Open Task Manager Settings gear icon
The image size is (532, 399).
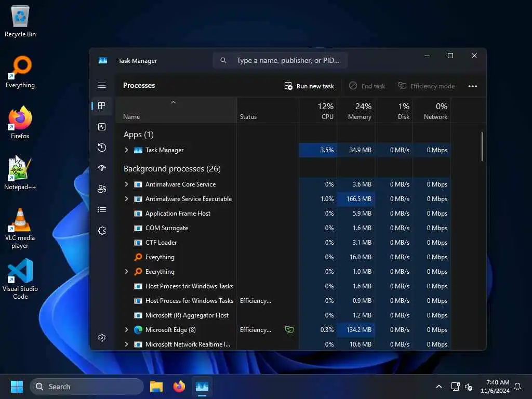point(102,338)
